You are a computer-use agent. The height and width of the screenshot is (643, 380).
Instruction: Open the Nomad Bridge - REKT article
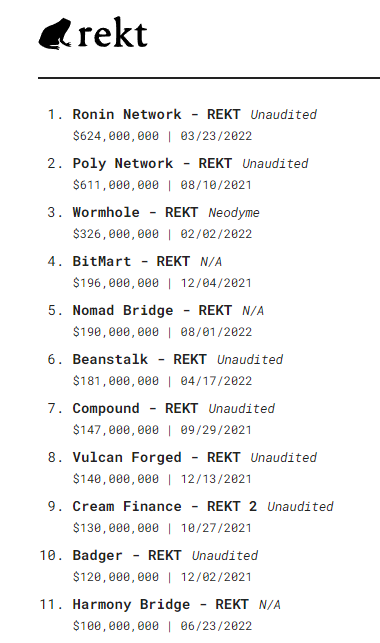(152, 310)
